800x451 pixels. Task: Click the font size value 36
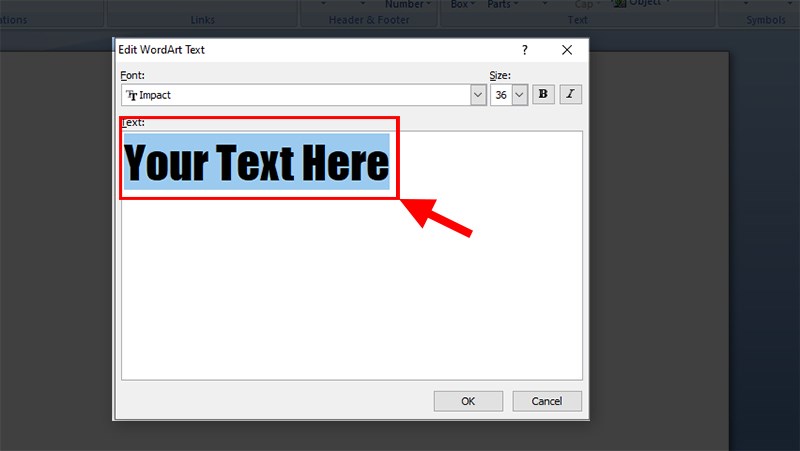[x=501, y=95]
